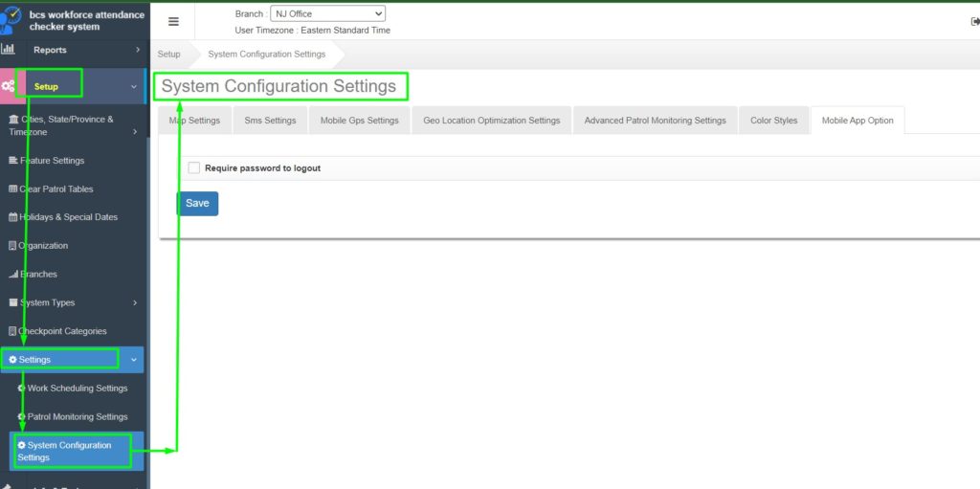Click the bcs workforce logo icon

pos(12,20)
